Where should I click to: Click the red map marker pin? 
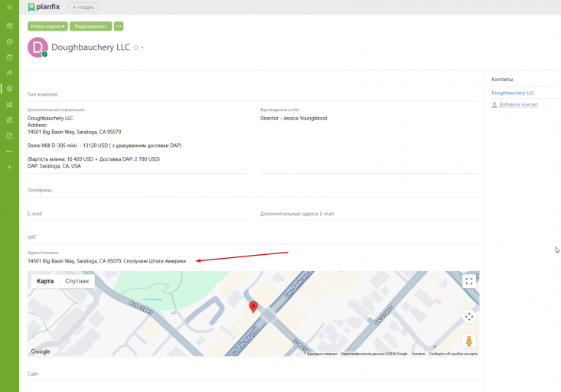[253, 307]
